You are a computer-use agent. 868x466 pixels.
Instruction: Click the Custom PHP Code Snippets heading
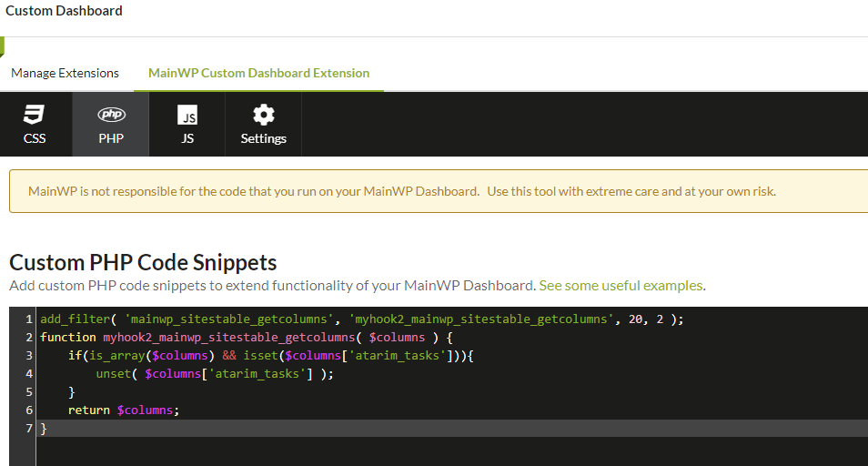[143, 262]
